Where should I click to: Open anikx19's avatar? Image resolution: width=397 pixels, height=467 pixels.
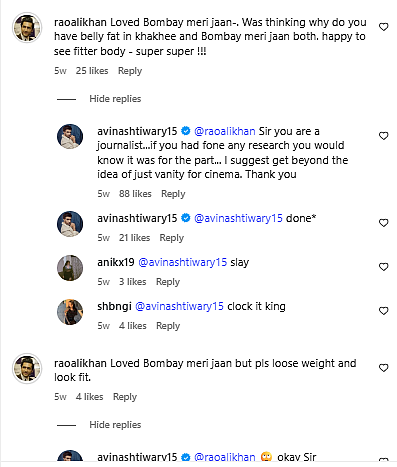pos(70,268)
